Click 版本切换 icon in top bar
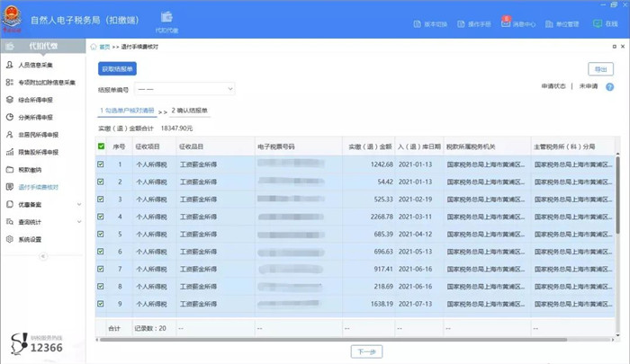The width and height of the screenshot is (630, 364). 415,23
